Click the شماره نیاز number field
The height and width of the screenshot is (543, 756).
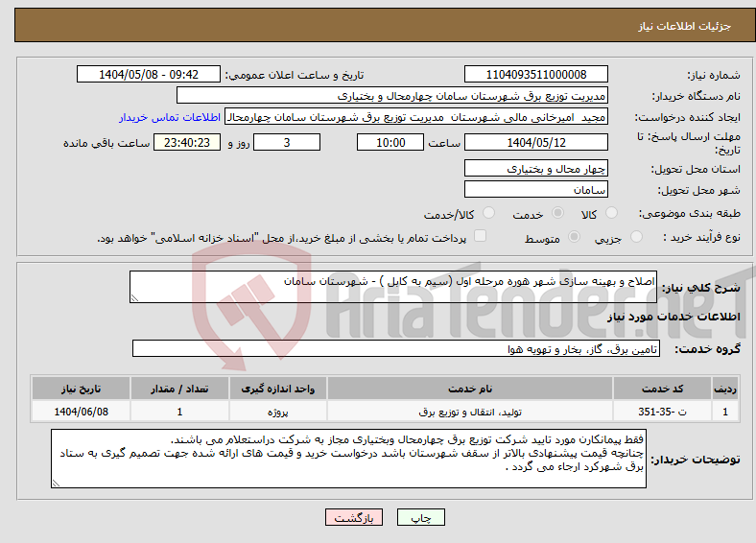pyautogui.click(x=535, y=74)
